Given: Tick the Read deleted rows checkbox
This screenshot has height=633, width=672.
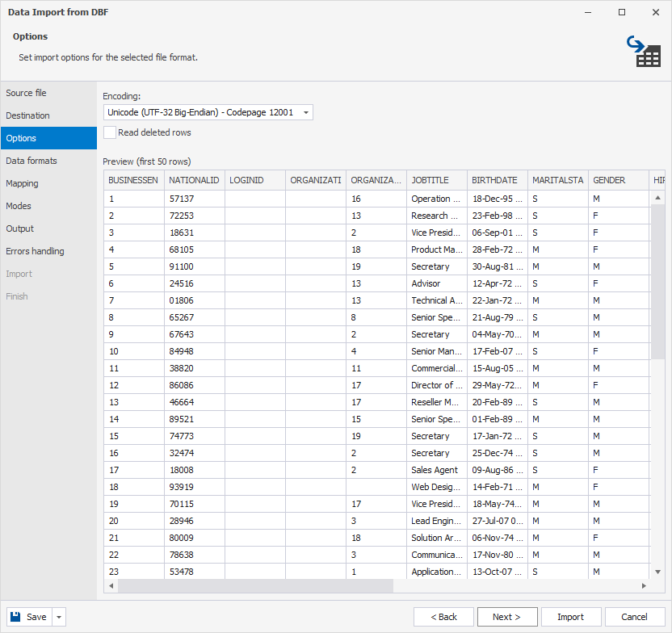Looking at the screenshot, I should click(110, 132).
